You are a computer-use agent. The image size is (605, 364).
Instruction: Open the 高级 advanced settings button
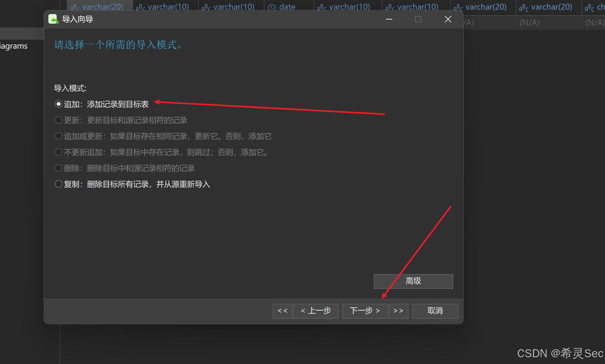(413, 281)
